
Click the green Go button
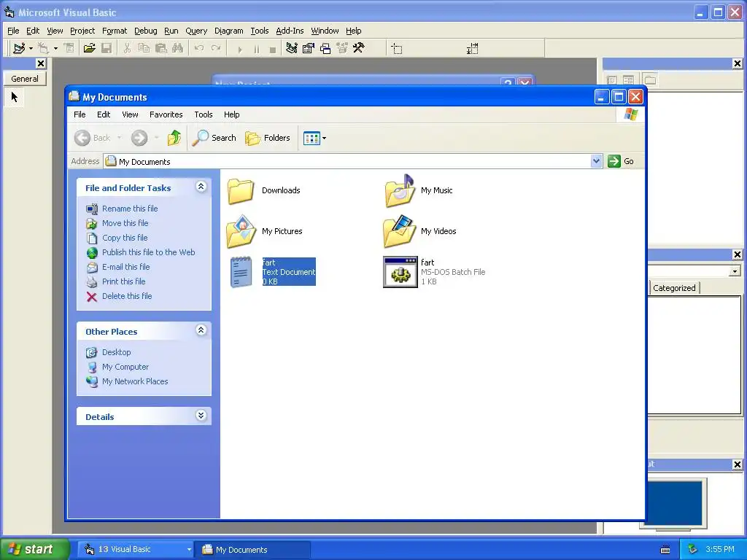tap(621, 161)
